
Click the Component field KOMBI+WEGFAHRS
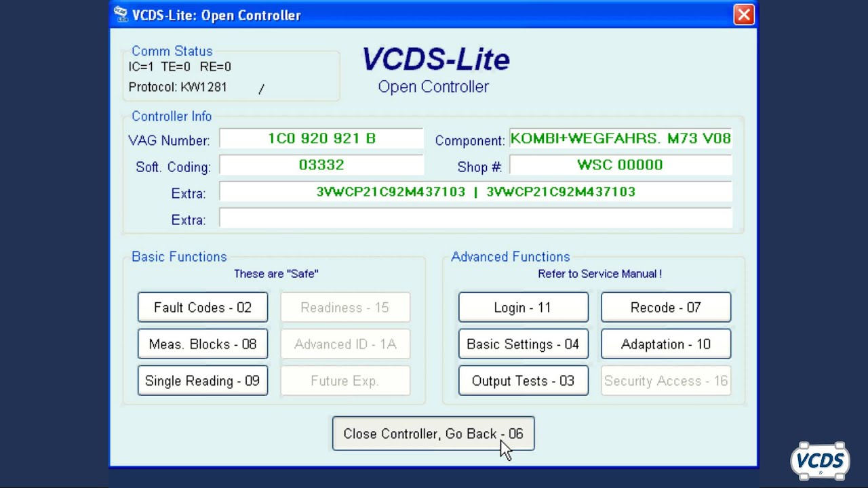(620, 138)
